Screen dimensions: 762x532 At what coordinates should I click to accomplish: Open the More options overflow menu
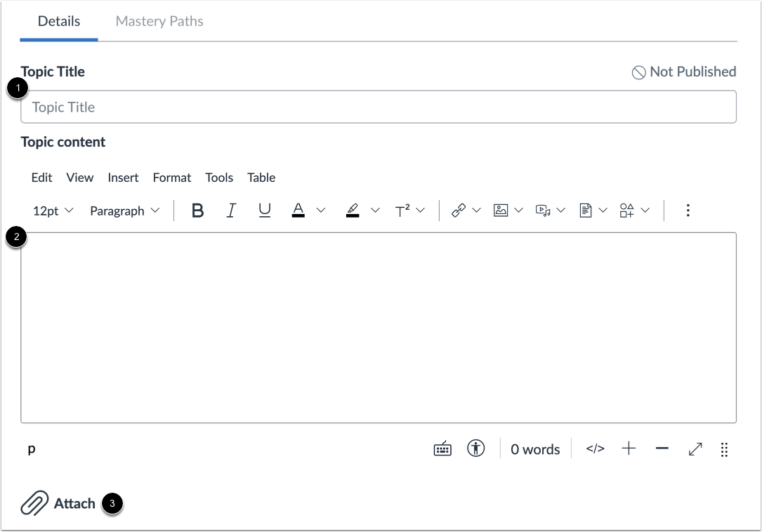pyautogui.click(x=688, y=210)
